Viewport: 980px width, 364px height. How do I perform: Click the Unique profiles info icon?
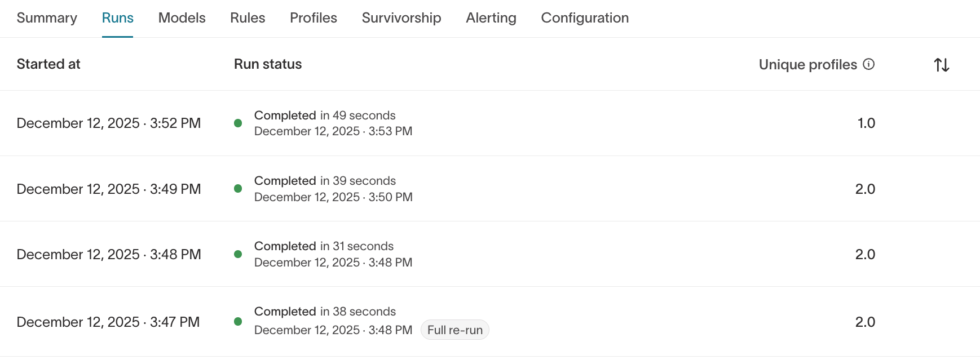[869, 64]
